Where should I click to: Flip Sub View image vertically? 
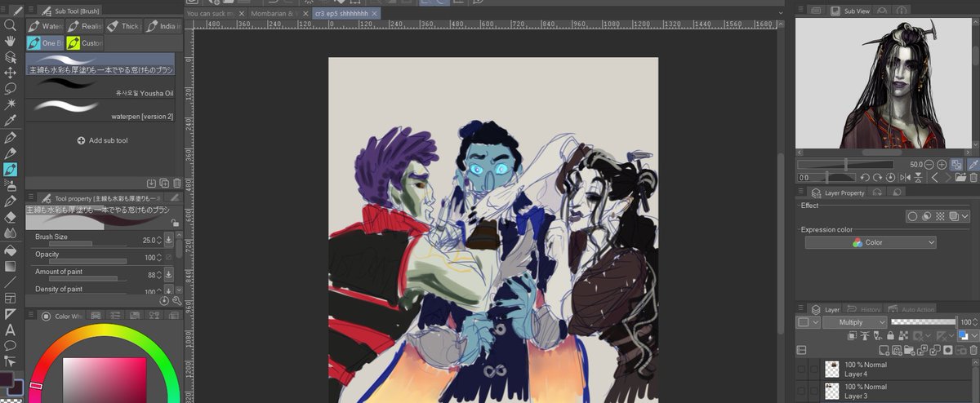[916, 177]
